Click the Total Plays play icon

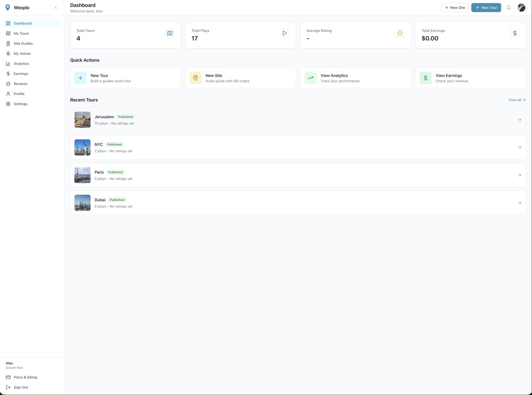pos(285,33)
